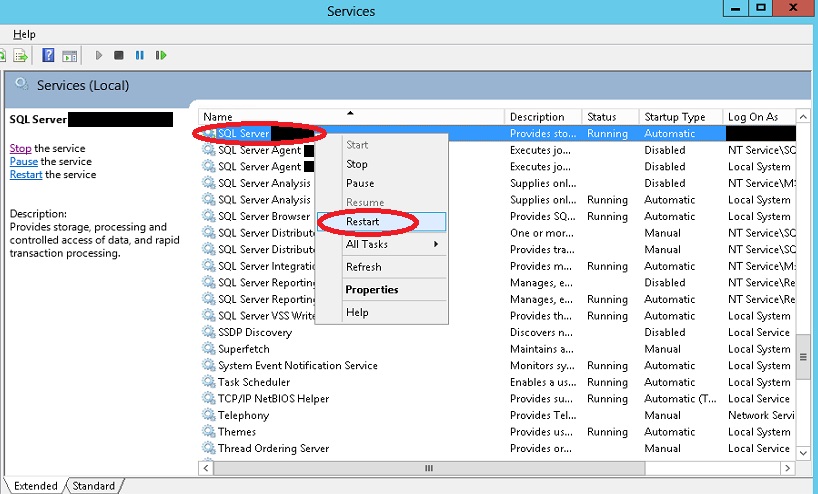Toggle the action pane toolbar icon
The width and height of the screenshot is (818, 494).
(69, 56)
